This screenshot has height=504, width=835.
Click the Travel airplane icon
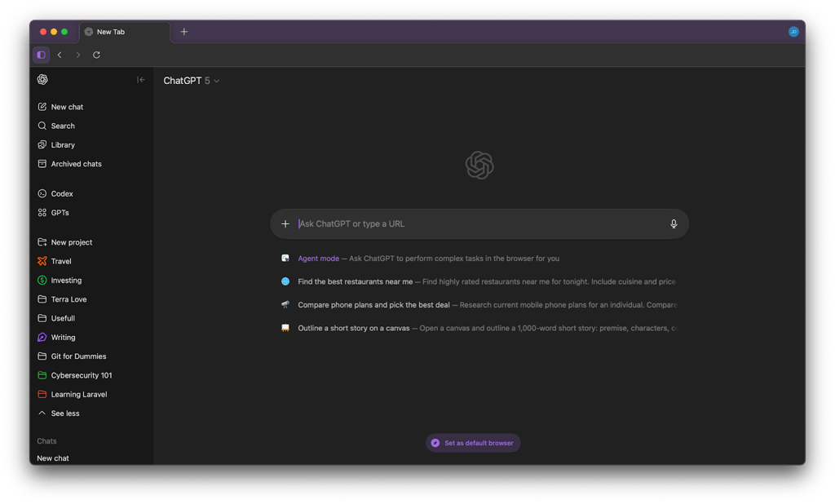point(42,261)
